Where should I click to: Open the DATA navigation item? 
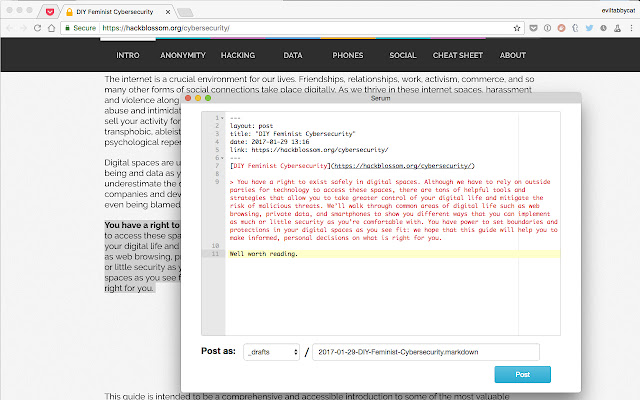pyautogui.click(x=293, y=55)
